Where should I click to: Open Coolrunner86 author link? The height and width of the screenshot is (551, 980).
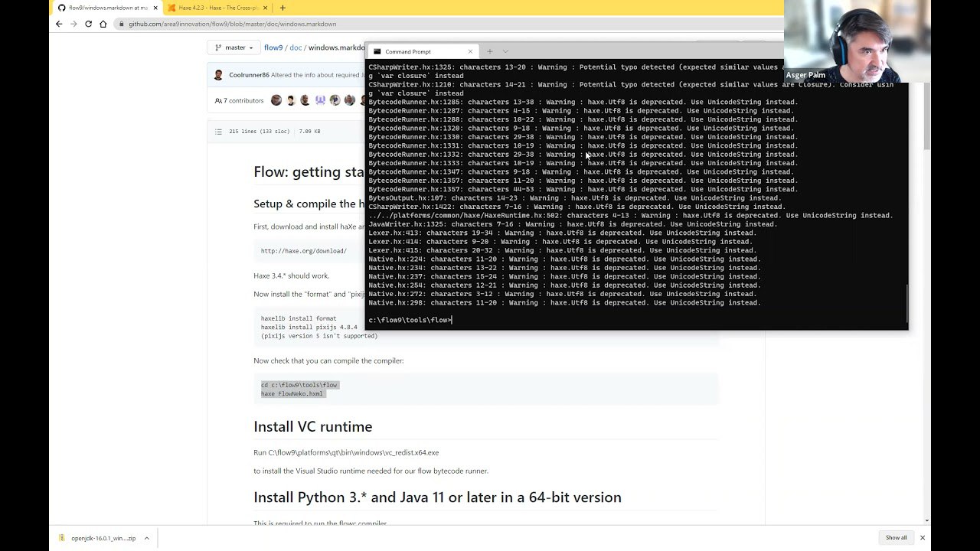coord(249,75)
